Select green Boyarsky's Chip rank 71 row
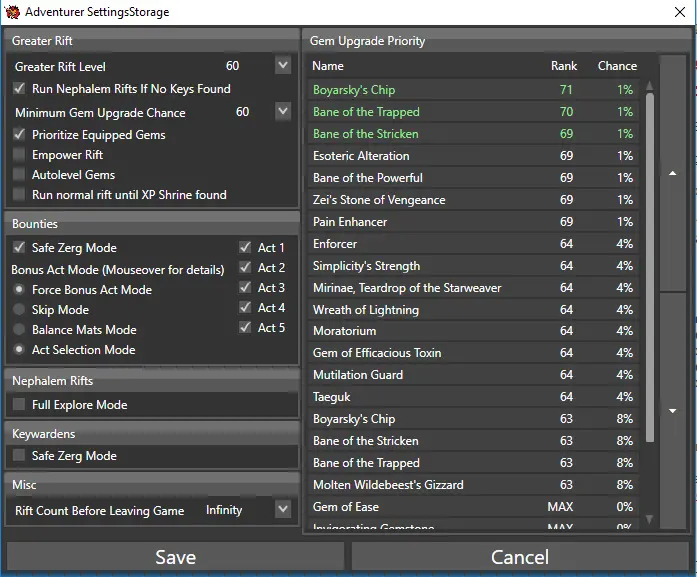 pyautogui.click(x=473, y=90)
